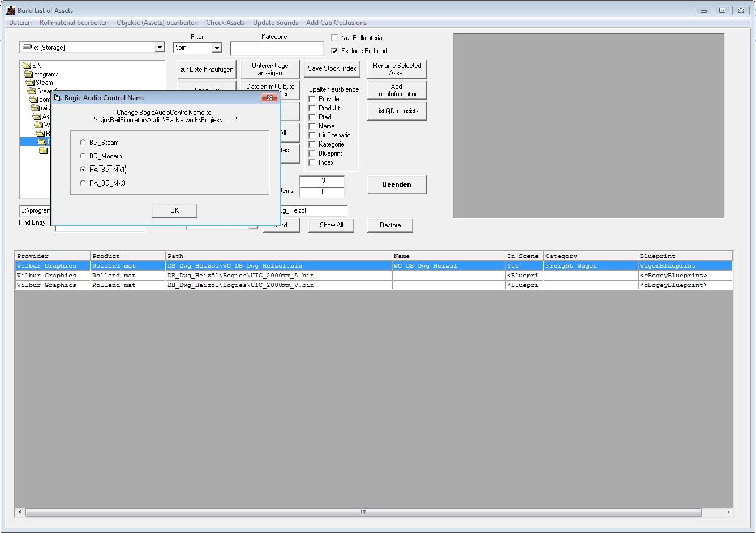The image size is (756, 533).
Task: Click the Beenden button
Action: (x=397, y=184)
